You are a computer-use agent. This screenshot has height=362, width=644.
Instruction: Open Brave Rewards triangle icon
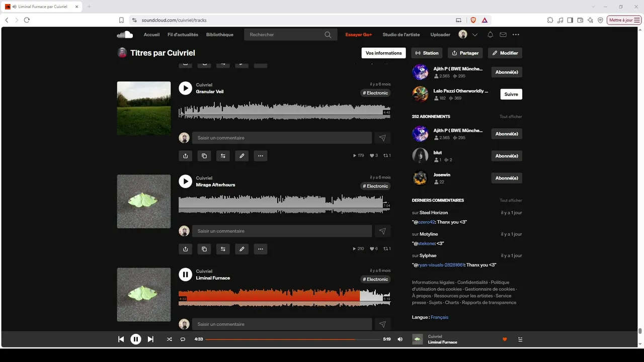[485, 20]
